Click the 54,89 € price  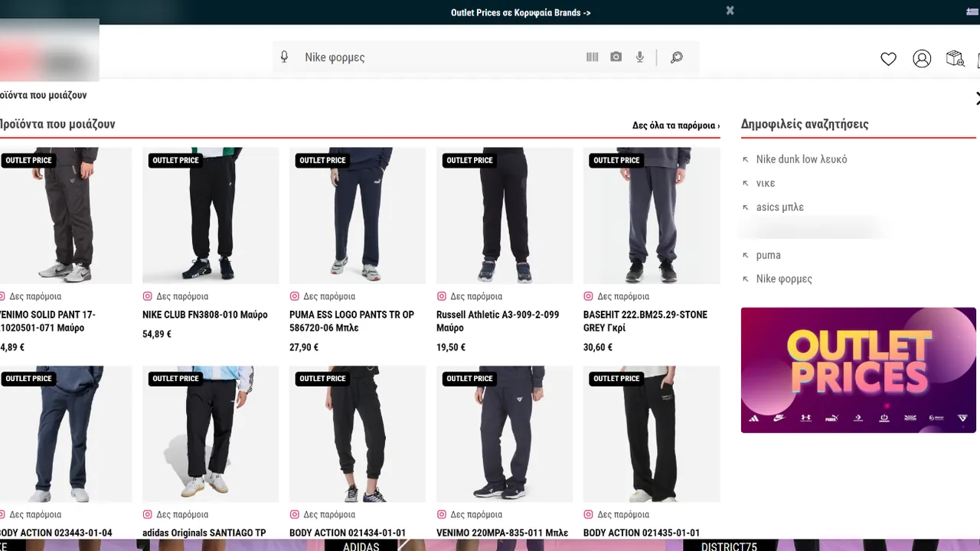point(157,334)
